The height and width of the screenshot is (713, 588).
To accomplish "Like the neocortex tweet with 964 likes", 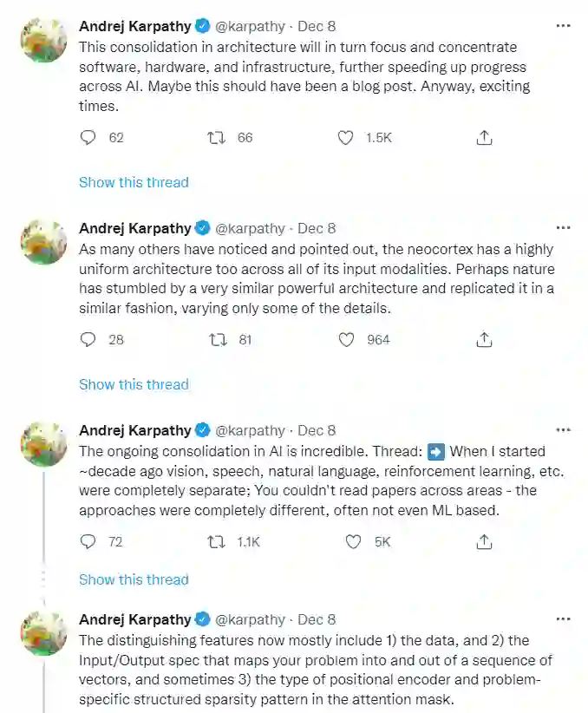I will (x=346, y=339).
